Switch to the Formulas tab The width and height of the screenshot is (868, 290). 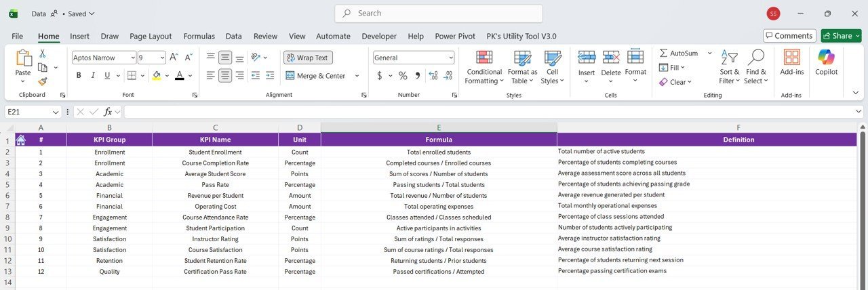coord(199,36)
